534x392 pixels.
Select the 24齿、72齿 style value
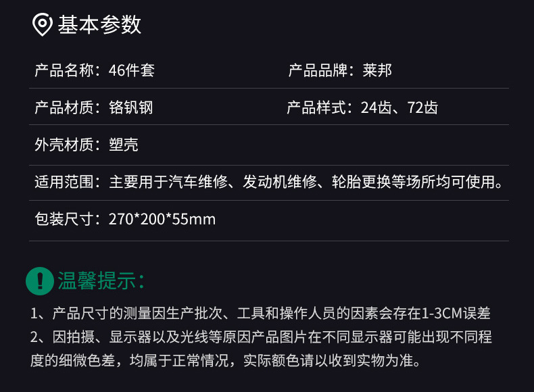click(x=399, y=107)
